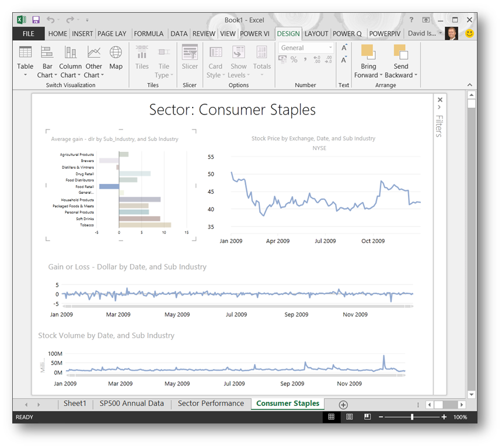Open the DATA ribbon tab

[x=179, y=34]
